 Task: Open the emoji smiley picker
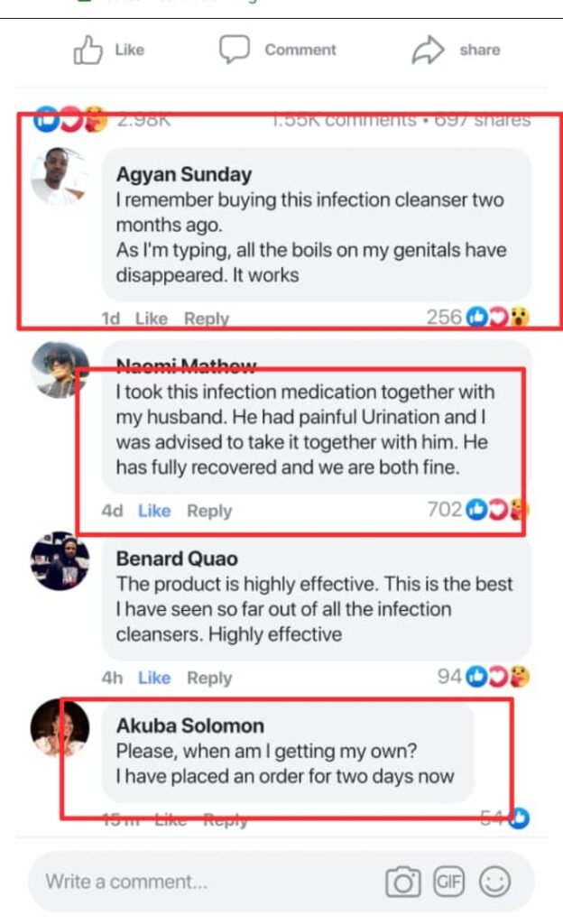[494, 882]
